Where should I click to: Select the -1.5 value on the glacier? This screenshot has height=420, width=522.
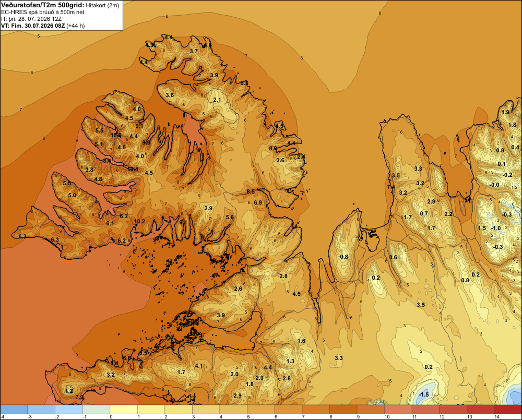point(424,394)
